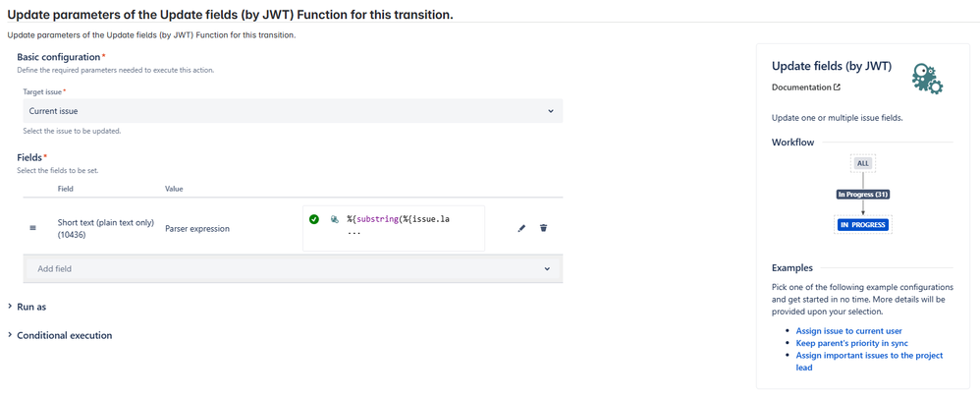This screenshot has width=980, height=399.
Task: Grab the drag handle of Short text row
Action: [33, 228]
